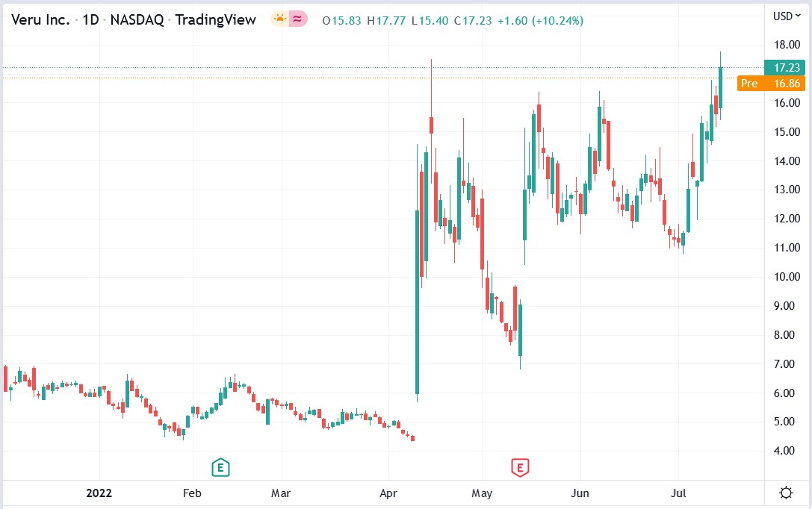Click the pink extended-hours wave icon
This screenshot has width=812, height=509.
tap(296, 19)
